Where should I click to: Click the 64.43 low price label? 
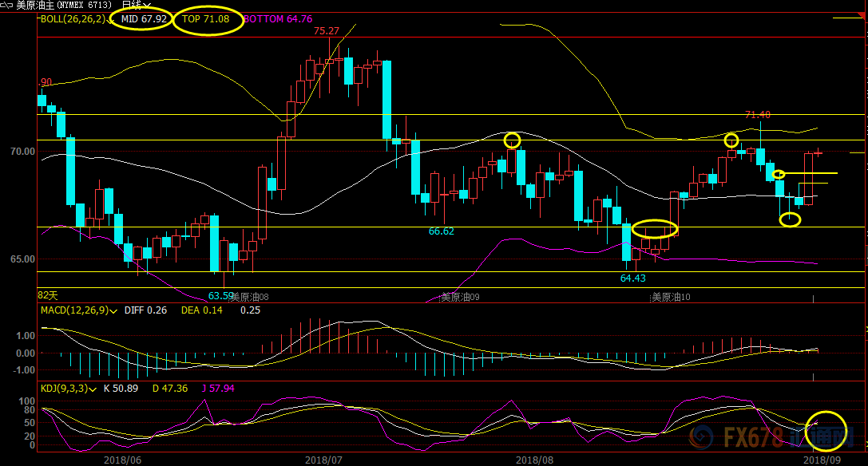[632, 278]
